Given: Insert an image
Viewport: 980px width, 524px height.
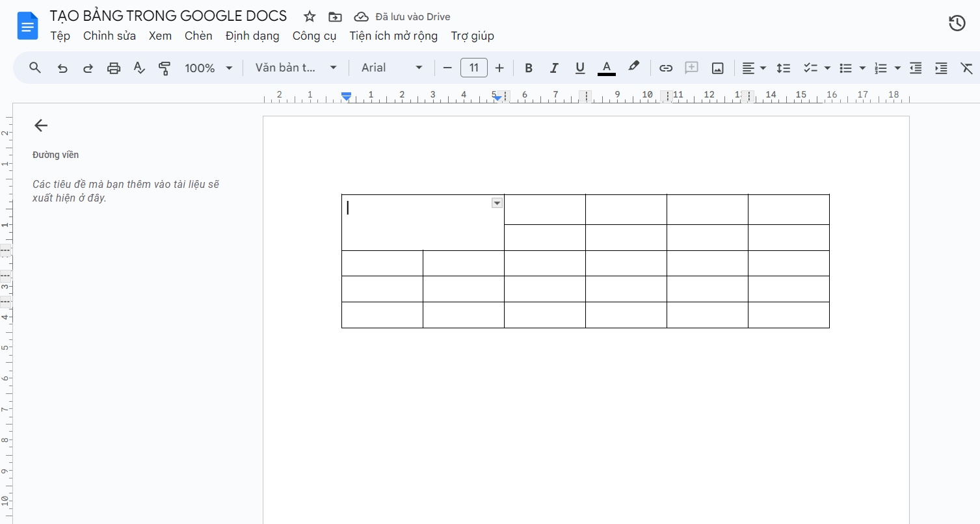Looking at the screenshot, I should (x=717, y=68).
